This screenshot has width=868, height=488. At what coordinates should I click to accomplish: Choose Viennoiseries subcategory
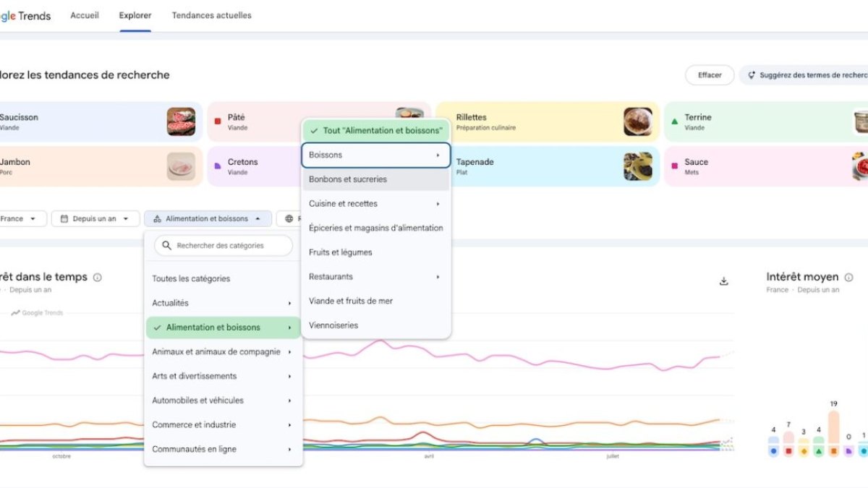click(376, 325)
